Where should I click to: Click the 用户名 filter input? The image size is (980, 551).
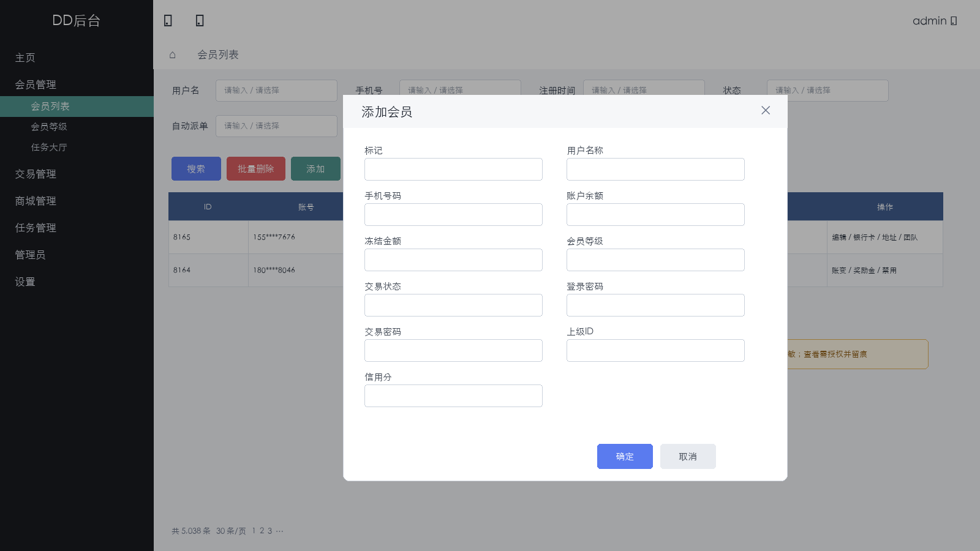pos(276,91)
